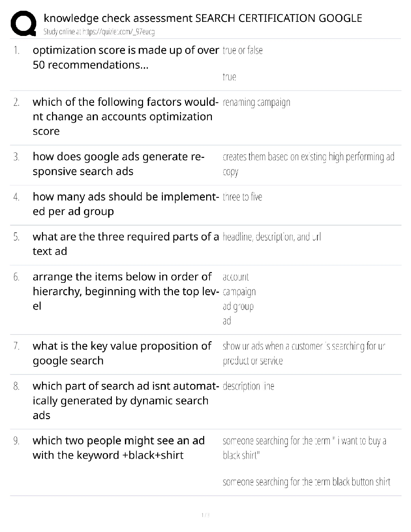This screenshot has width=411, height=532.
Task: Click question number 4 marker
Action: coord(16,197)
